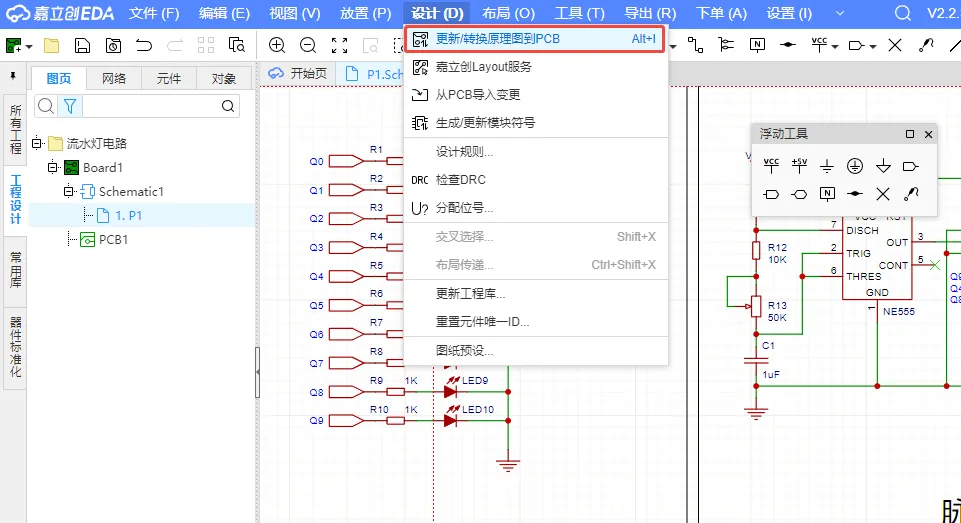The height and width of the screenshot is (523, 961).
Task: Click the find-and-replace toolbar icon
Action: 237,45
